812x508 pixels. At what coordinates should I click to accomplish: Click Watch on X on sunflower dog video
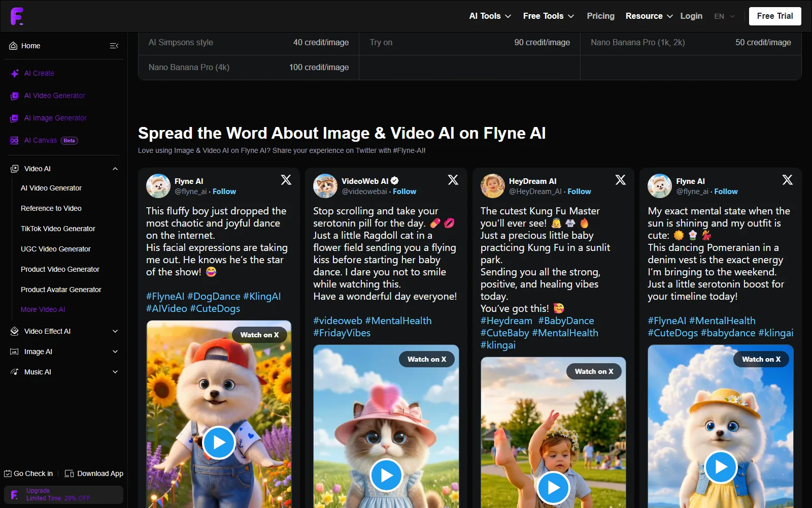click(x=259, y=335)
